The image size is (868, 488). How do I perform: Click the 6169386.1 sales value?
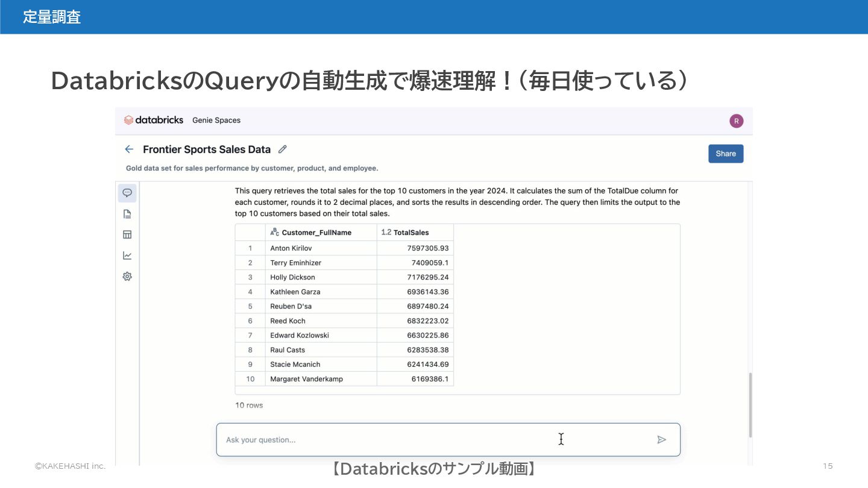pyautogui.click(x=430, y=379)
